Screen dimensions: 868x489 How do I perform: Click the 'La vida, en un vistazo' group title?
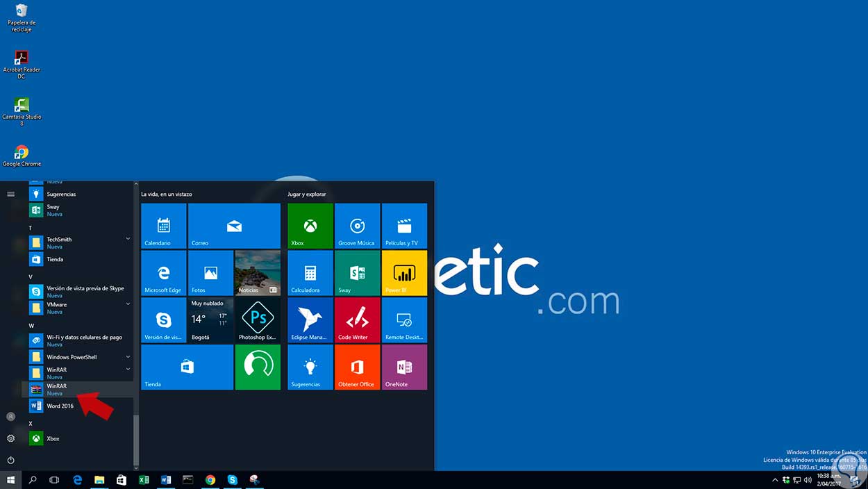click(167, 194)
